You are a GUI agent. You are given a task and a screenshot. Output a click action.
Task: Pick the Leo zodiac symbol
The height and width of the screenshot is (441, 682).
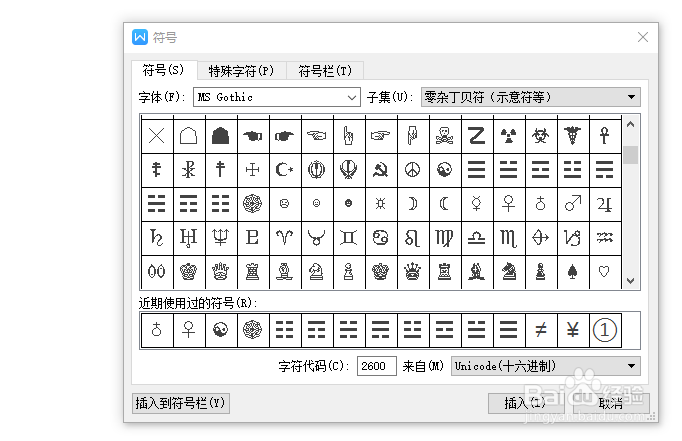point(412,237)
